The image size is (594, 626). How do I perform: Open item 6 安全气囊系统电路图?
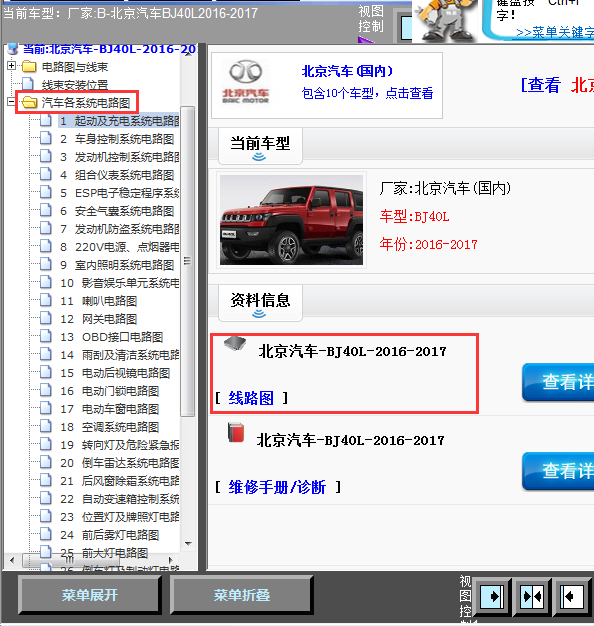[x=117, y=211]
